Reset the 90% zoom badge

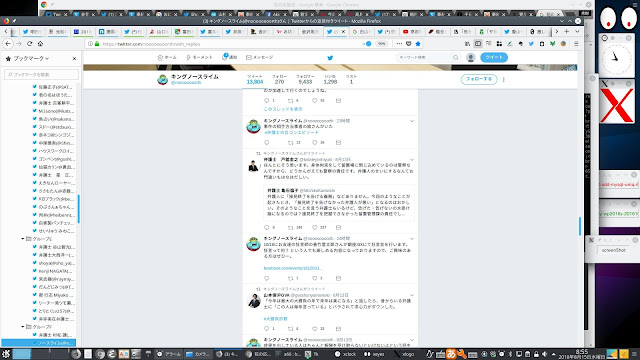click(x=381, y=44)
